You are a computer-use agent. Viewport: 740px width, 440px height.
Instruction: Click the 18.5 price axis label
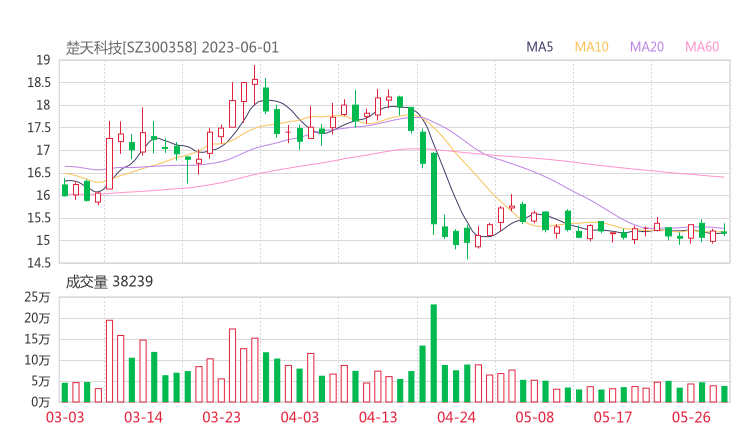point(39,83)
